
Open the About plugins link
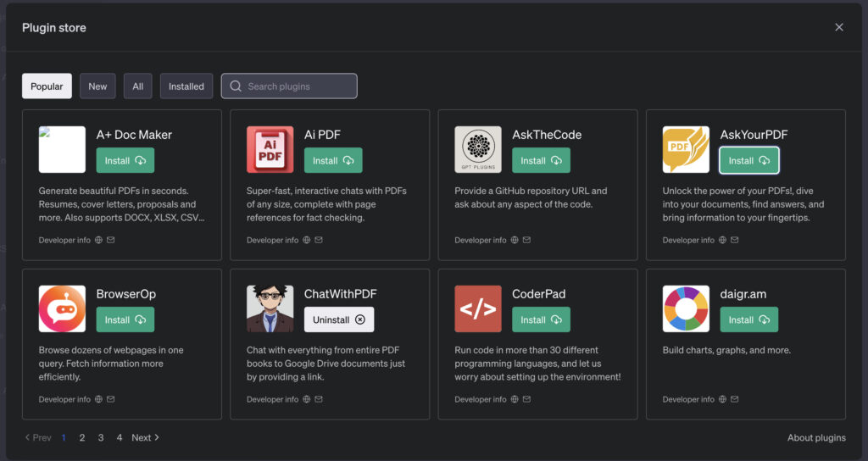[x=816, y=438]
